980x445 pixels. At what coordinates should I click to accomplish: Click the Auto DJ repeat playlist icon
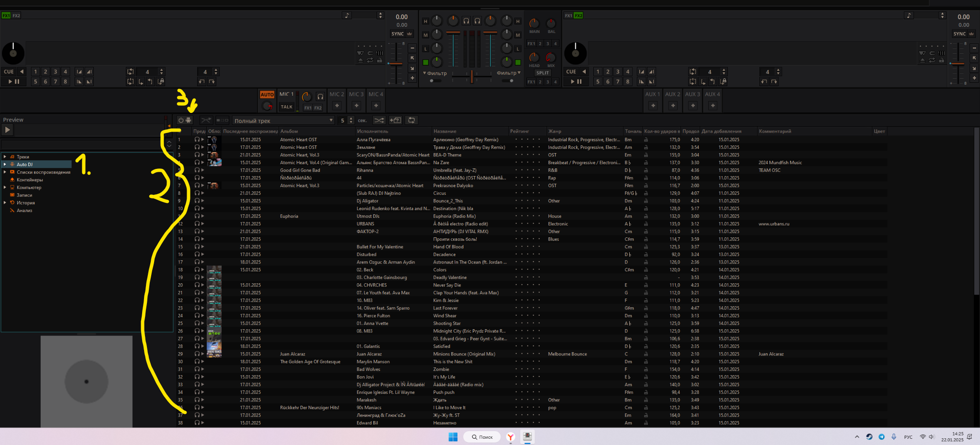[412, 120]
